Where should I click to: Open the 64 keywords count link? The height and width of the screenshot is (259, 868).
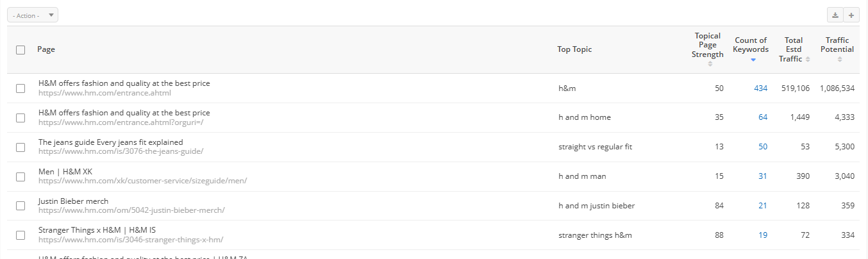tap(763, 117)
